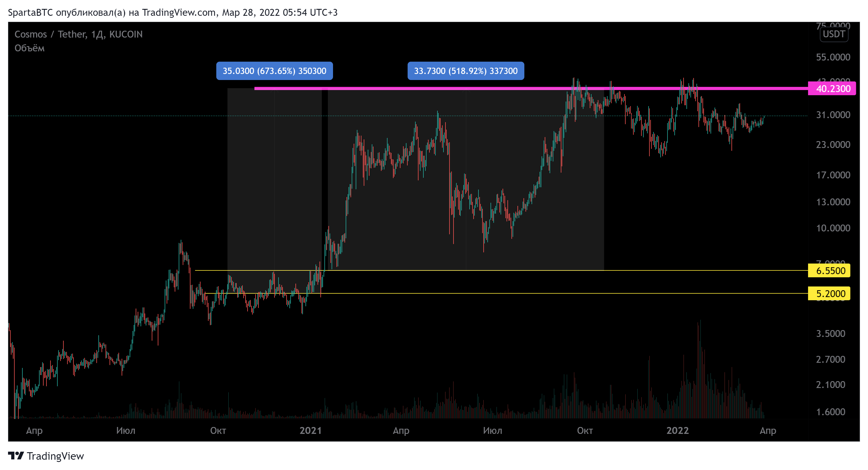Click the 2022 year label on time axis
This screenshot has height=470, width=868.
coord(677,430)
